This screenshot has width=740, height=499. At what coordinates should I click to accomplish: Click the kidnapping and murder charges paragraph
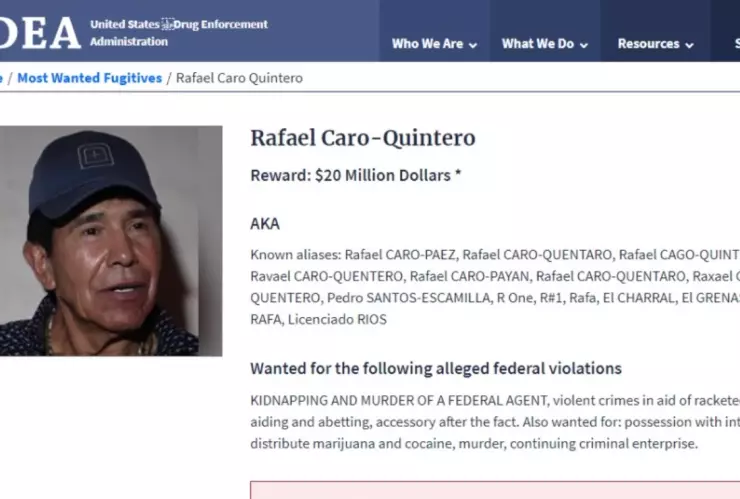tap(495, 422)
